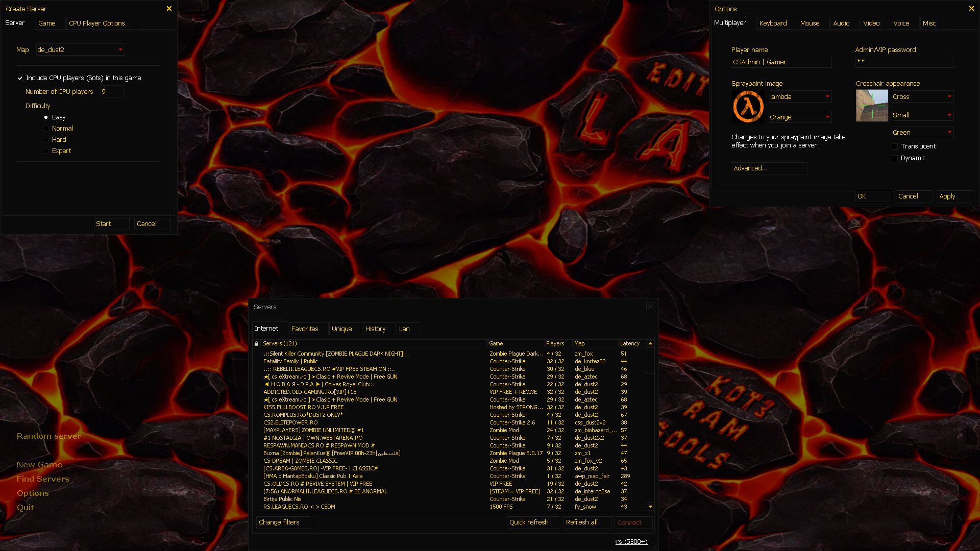Screen dimensions: 980x551
Task: Select Expert difficulty
Action: click(46, 151)
